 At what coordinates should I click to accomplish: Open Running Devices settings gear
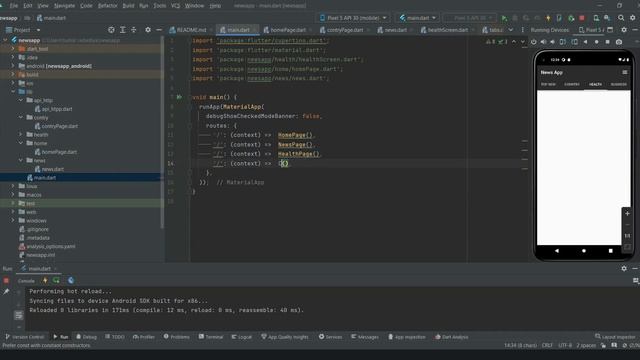(624, 30)
